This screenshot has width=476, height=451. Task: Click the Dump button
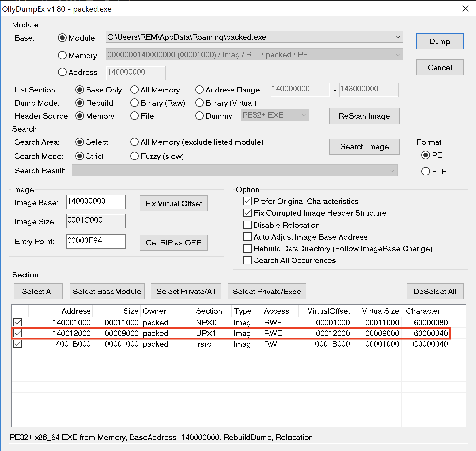[439, 42]
